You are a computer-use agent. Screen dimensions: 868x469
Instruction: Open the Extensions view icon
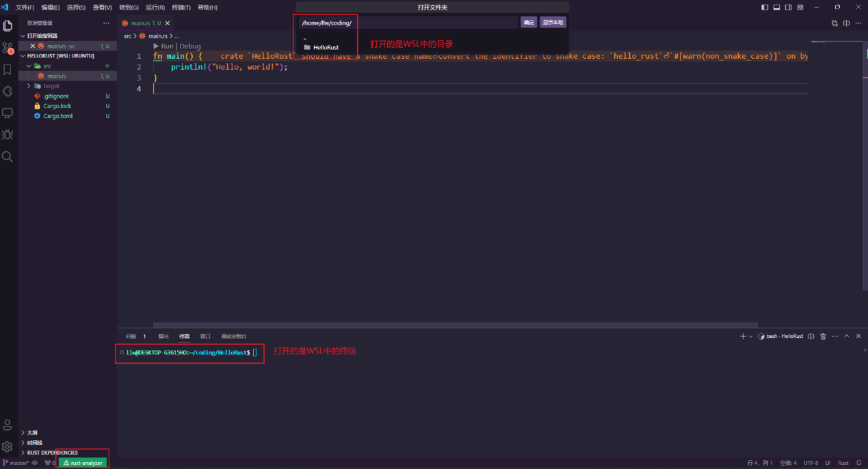click(8, 91)
